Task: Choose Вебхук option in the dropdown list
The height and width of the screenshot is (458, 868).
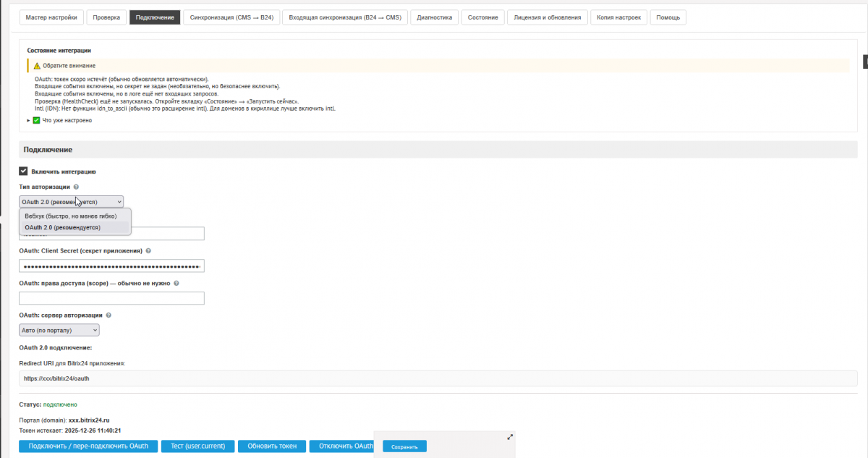Action: (70, 216)
